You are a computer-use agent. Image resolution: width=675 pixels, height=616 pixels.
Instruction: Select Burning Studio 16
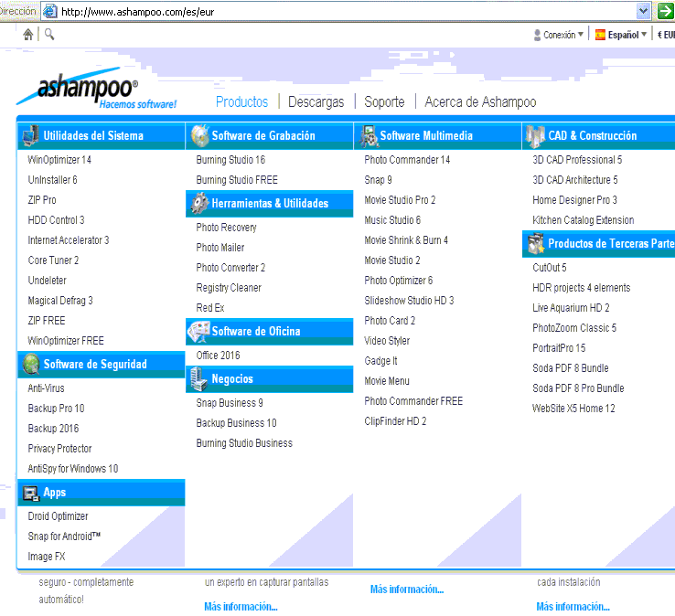(x=230, y=160)
